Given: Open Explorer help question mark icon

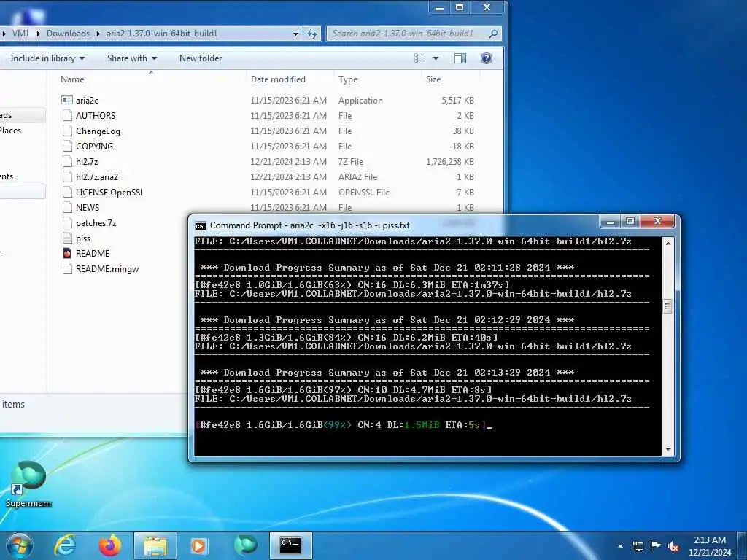Looking at the screenshot, I should click(x=487, y=58).
